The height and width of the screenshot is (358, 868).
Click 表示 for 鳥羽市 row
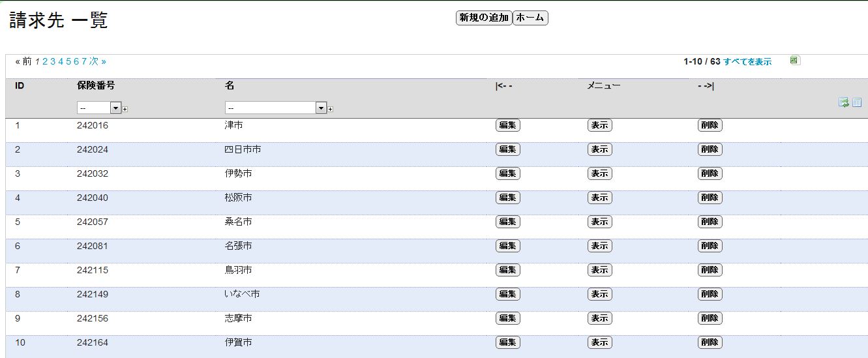coord(600,270)
